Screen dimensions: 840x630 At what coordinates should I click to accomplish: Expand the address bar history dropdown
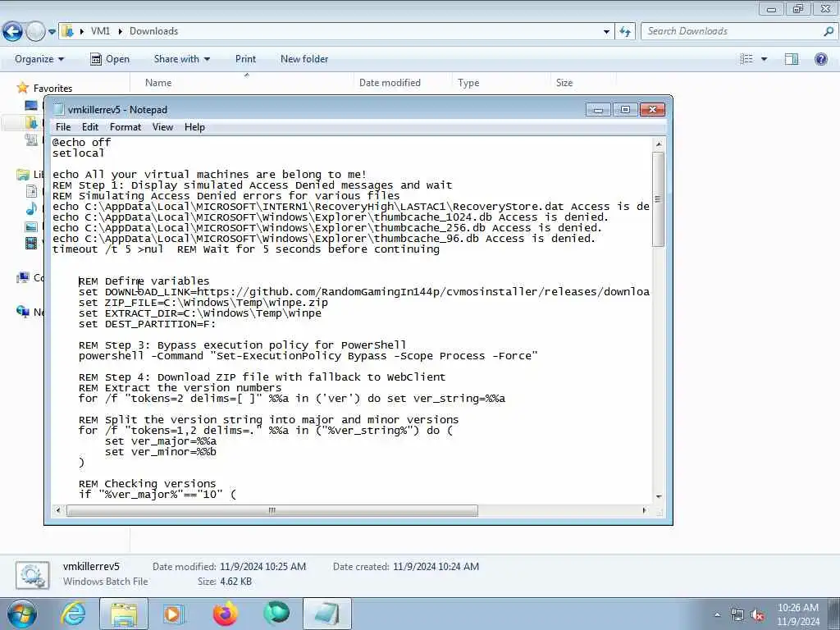tap(606, 32)
